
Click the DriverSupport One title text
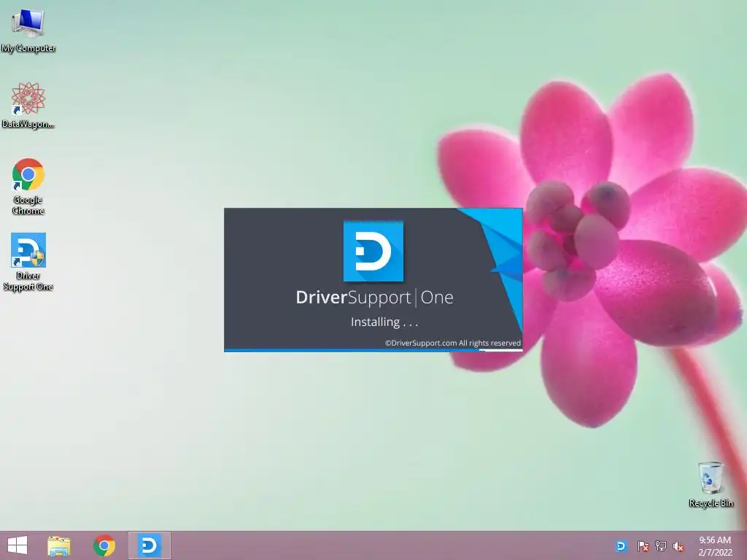coord(374,297)
